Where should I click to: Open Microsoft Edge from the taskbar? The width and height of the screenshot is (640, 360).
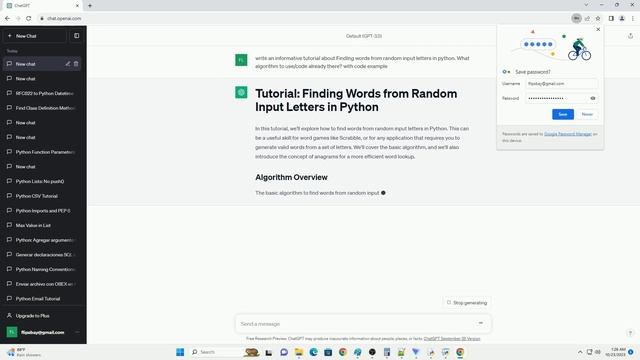click(313, 352)
